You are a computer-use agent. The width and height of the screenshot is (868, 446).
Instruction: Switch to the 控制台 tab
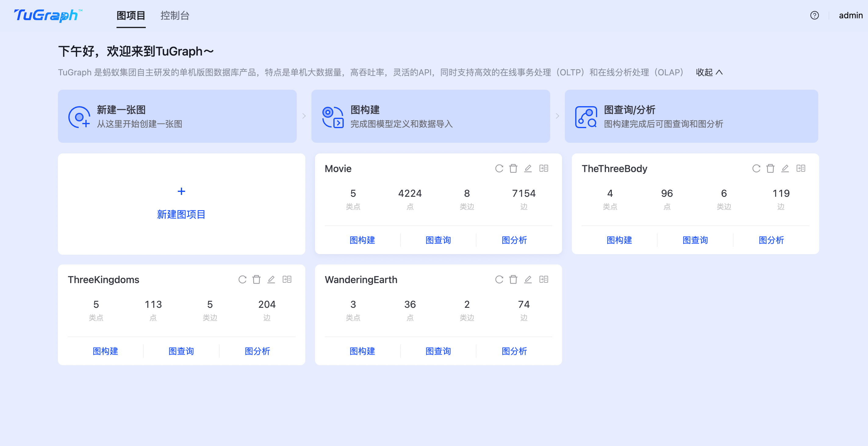(175, 16)
